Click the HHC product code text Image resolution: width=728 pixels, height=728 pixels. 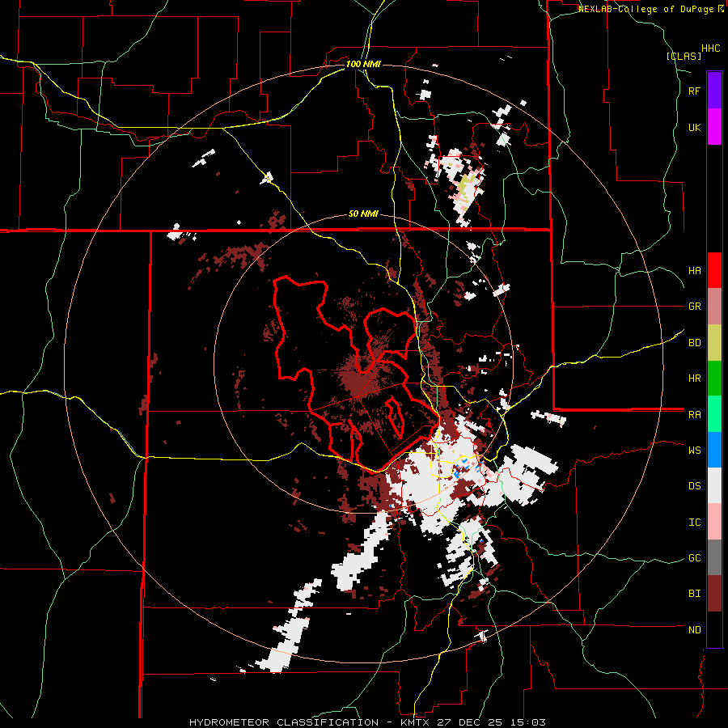tap(711, 49)
